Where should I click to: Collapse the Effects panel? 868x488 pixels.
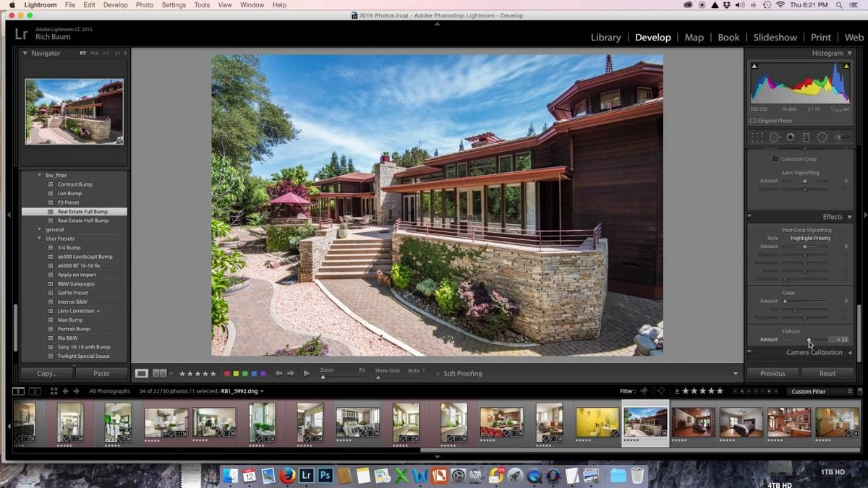click(x=848, y=216)
